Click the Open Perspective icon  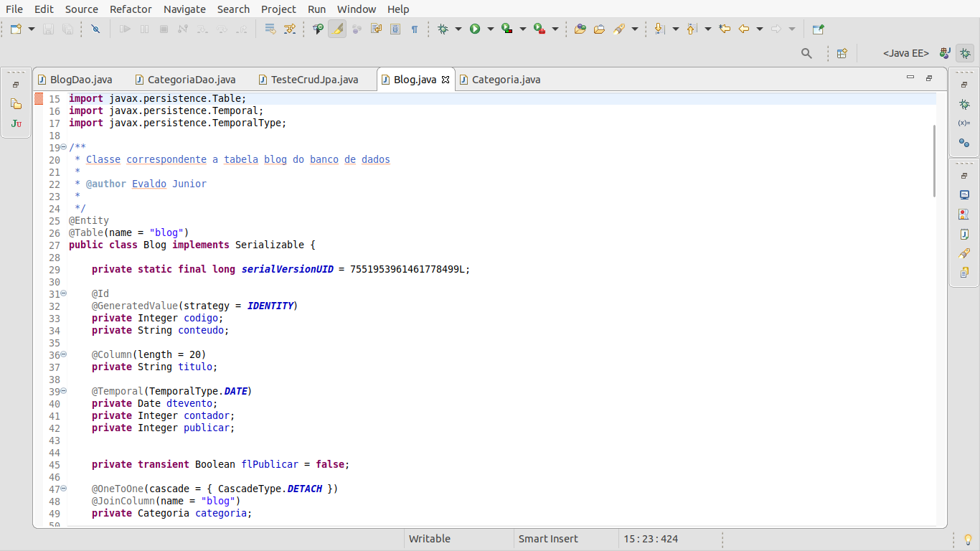click(842, 53)
